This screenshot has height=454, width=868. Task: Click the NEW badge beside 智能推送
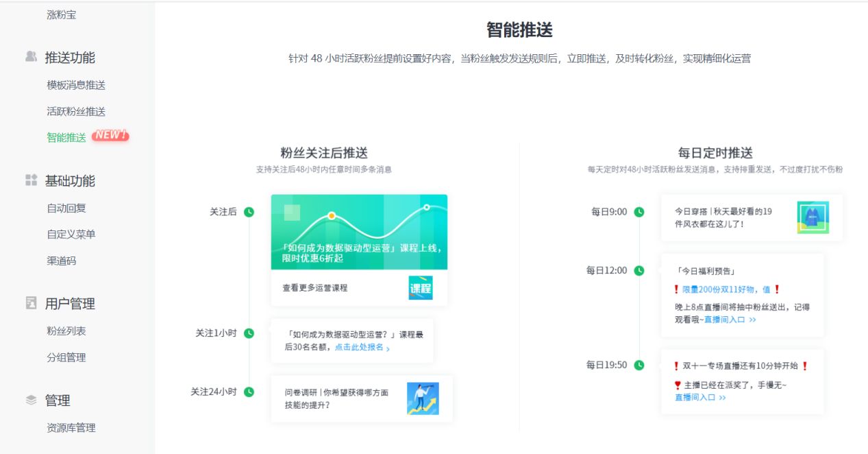[110, 136]
